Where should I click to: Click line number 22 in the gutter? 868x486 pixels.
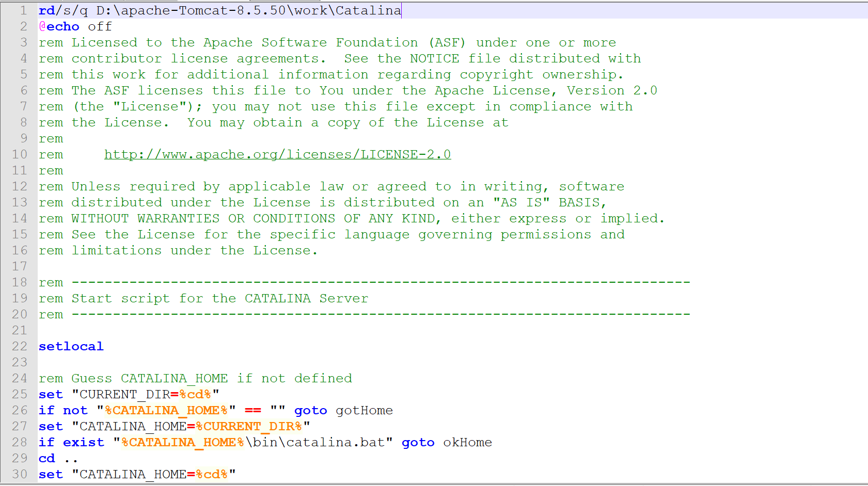[x=20, y=346]
